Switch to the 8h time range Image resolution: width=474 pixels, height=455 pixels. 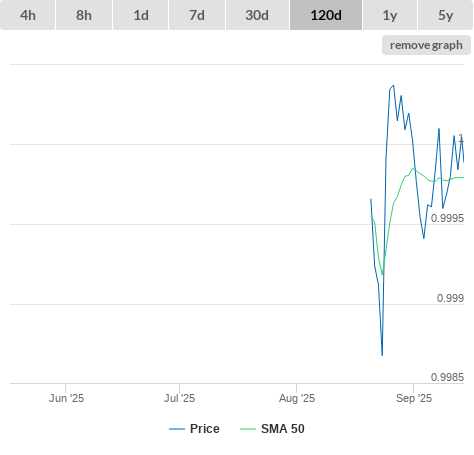pyautogui.click(x=84, y=15)
